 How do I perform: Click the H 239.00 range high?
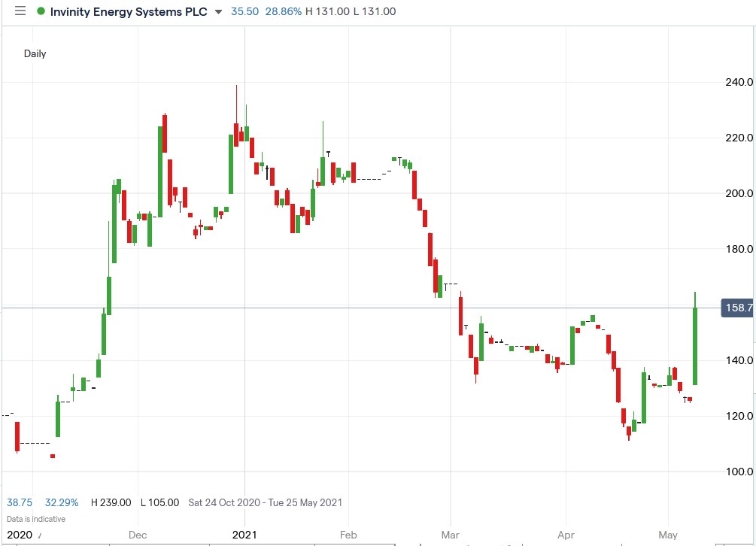tap(111, 502)
